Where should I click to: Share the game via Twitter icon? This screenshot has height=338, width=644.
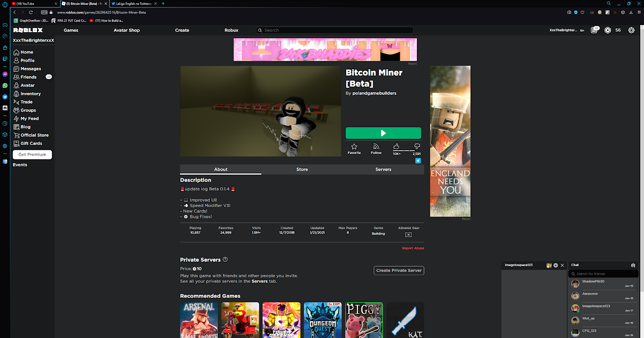(x=418, y=160)
